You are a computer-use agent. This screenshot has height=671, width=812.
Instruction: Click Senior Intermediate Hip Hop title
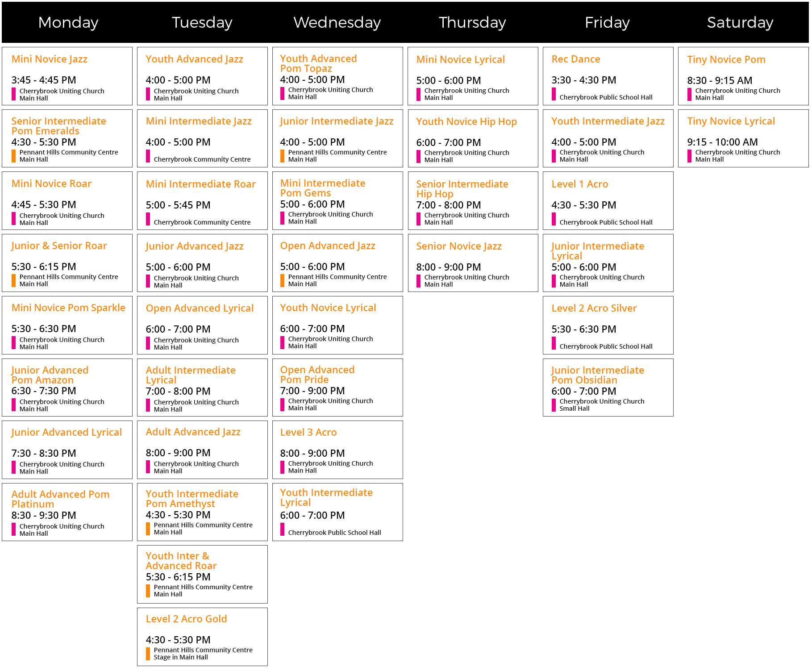pos(462,189)
